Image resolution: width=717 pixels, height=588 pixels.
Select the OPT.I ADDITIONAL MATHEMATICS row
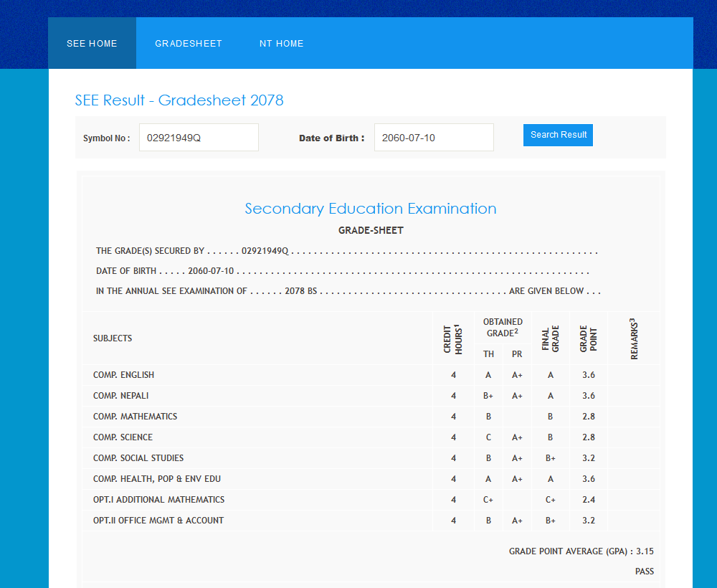[x=158, y=500]
